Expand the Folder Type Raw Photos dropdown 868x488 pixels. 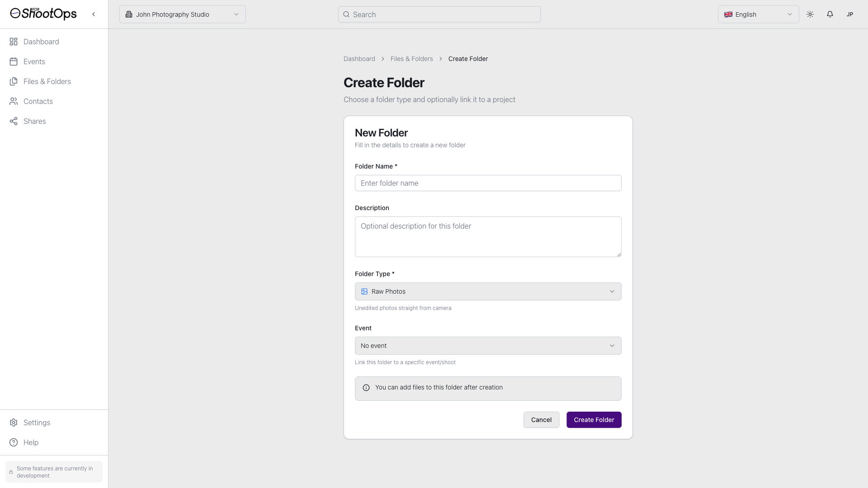488,291
